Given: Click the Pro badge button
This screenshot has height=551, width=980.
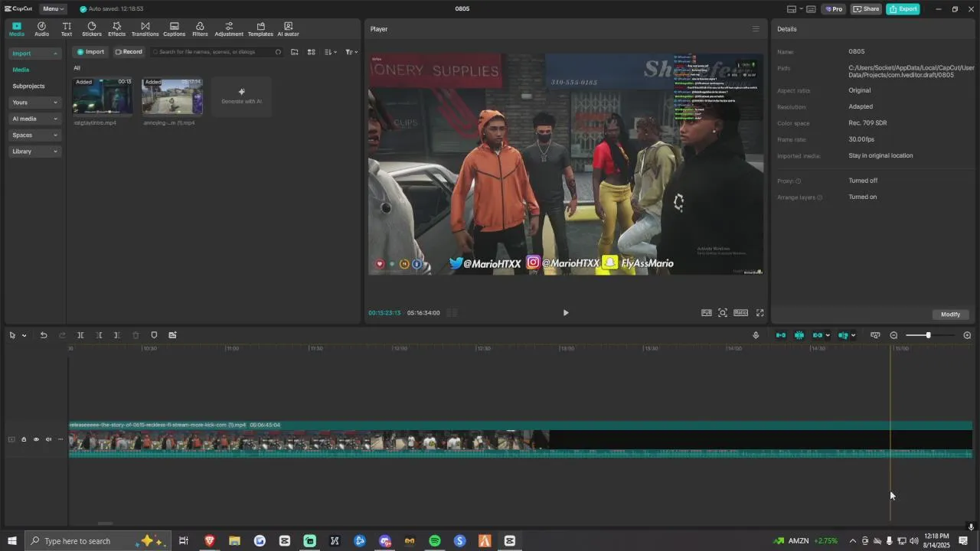Looking at the screenshot, I should coord(833,9).
